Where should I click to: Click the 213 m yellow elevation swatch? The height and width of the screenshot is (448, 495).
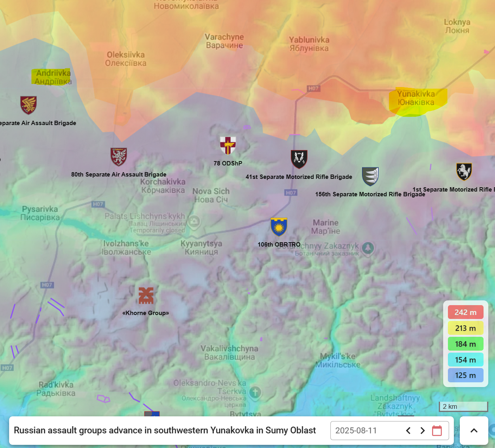click(x=466, y=328)
